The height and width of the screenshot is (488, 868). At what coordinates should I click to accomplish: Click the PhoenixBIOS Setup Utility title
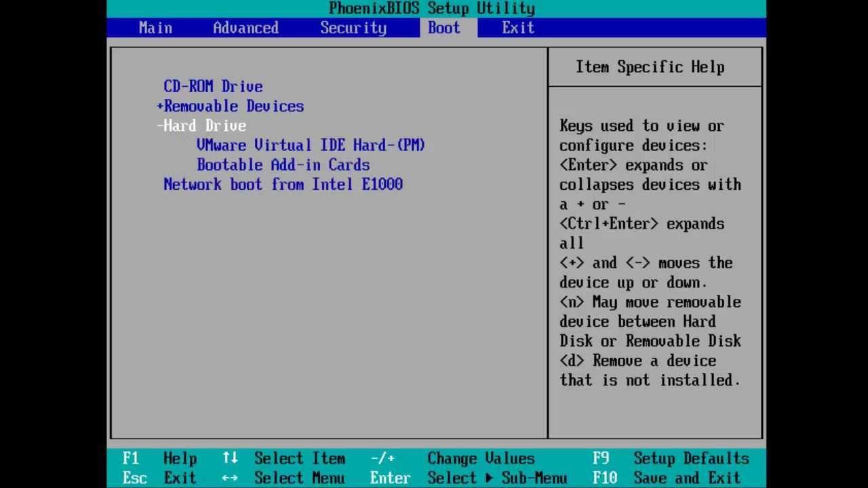[x=432, y=9]
